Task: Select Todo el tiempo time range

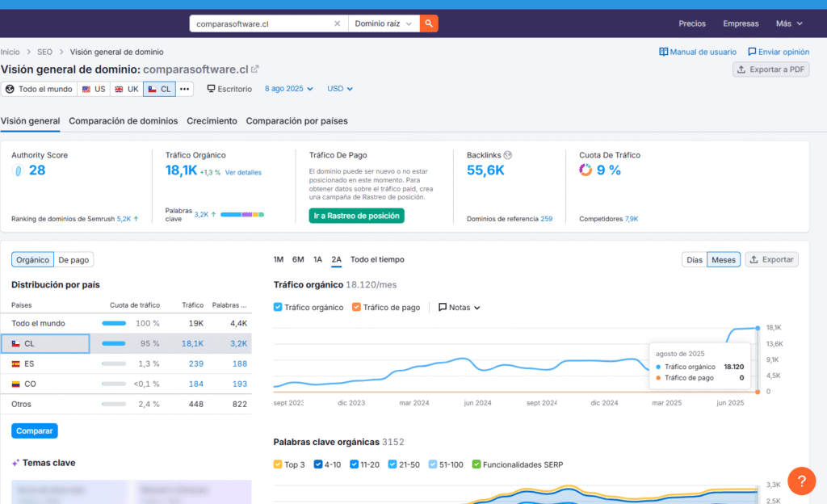Action: [377, 259]
